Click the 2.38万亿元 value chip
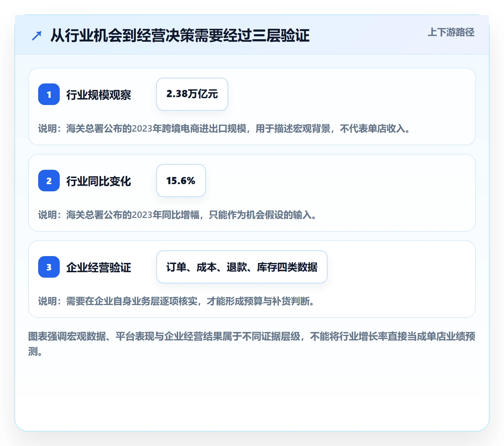This screenshot has width=504, height=446. coord(192,94)
